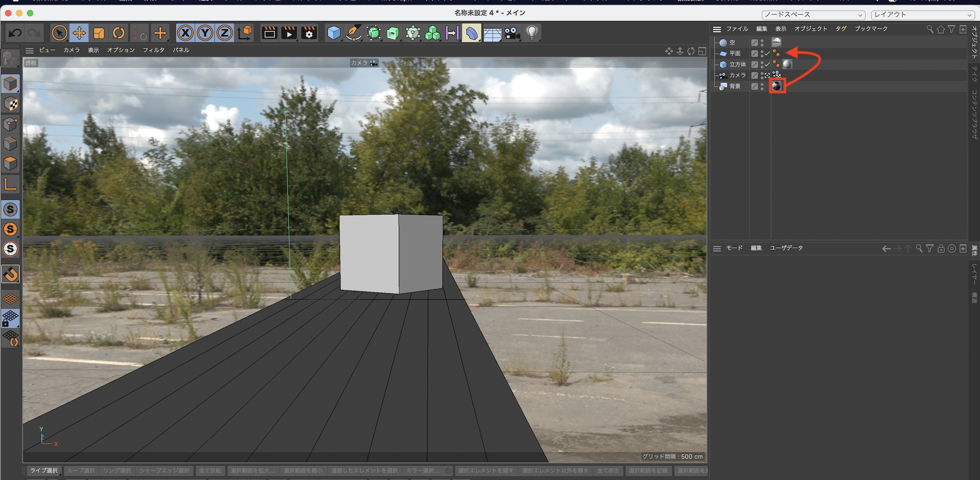Select the Move tool in top toolbar
The width and height of the screenshot is (980, 480).
(79, 33)
